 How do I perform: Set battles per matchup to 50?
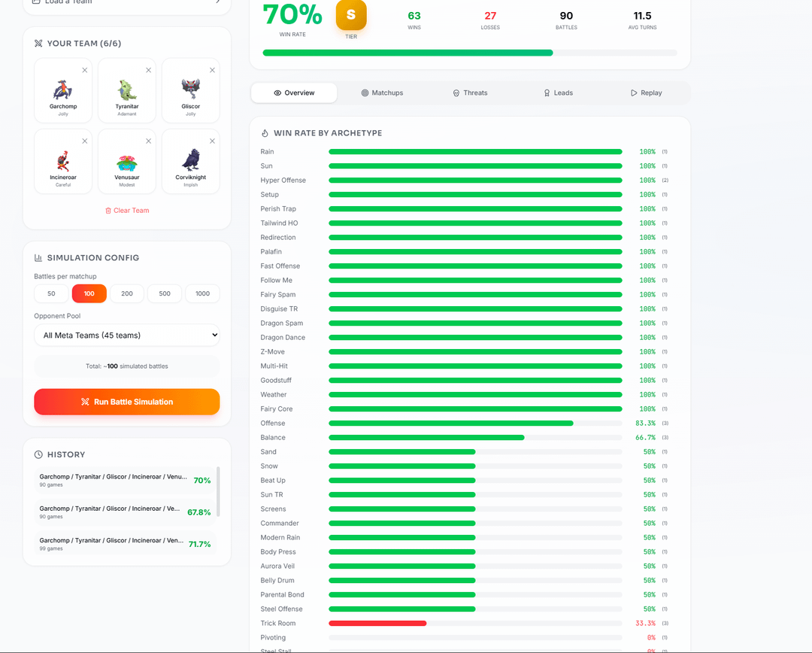(52, 293)
